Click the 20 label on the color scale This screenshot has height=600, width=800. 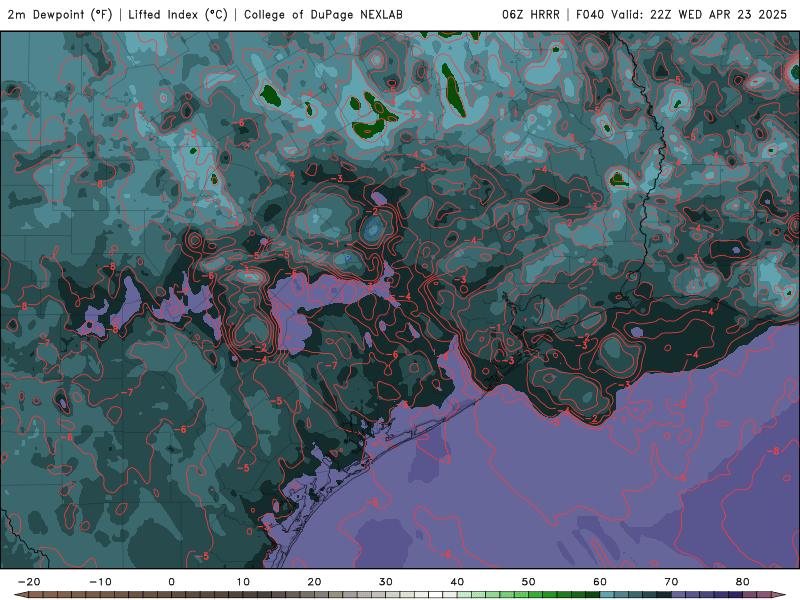(314, 582)
